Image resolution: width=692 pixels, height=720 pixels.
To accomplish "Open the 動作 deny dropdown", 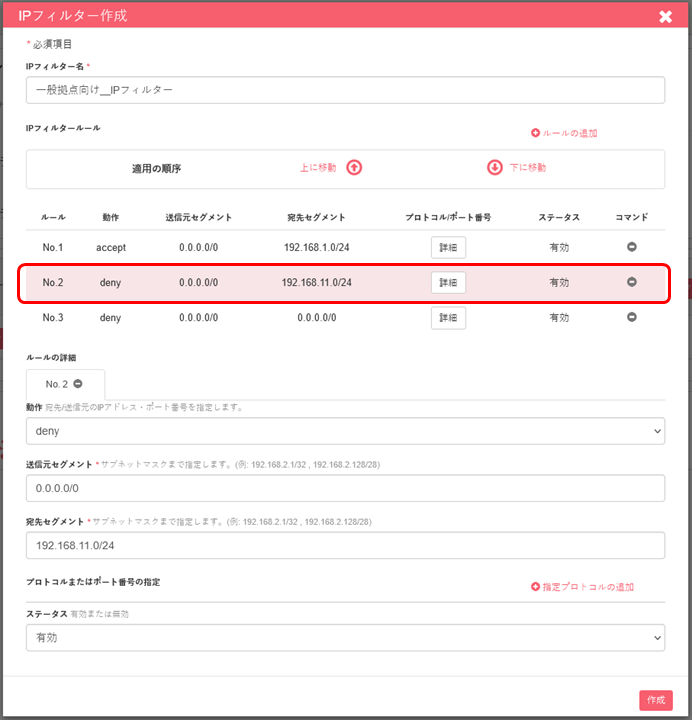I will pyautogui.click(x=345, y=431).
